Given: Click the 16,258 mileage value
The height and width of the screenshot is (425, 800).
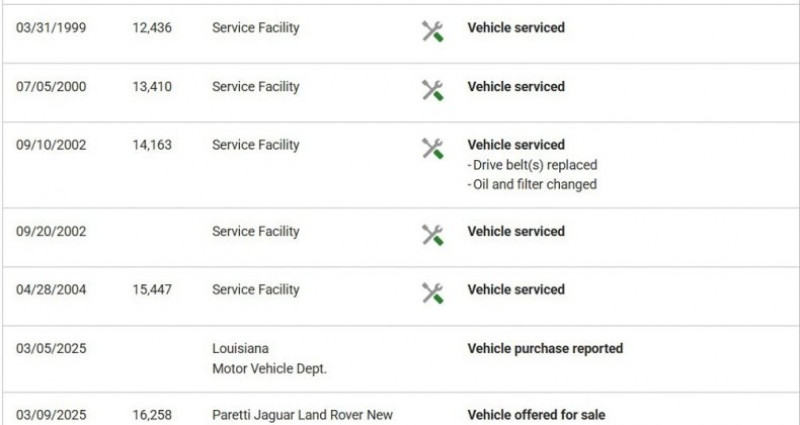Looking at the screenshot, I should [x=152, y=415].
